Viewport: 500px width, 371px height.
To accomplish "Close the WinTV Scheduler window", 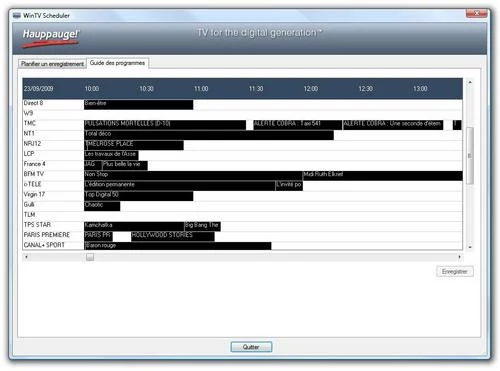I will coord(476,13).
